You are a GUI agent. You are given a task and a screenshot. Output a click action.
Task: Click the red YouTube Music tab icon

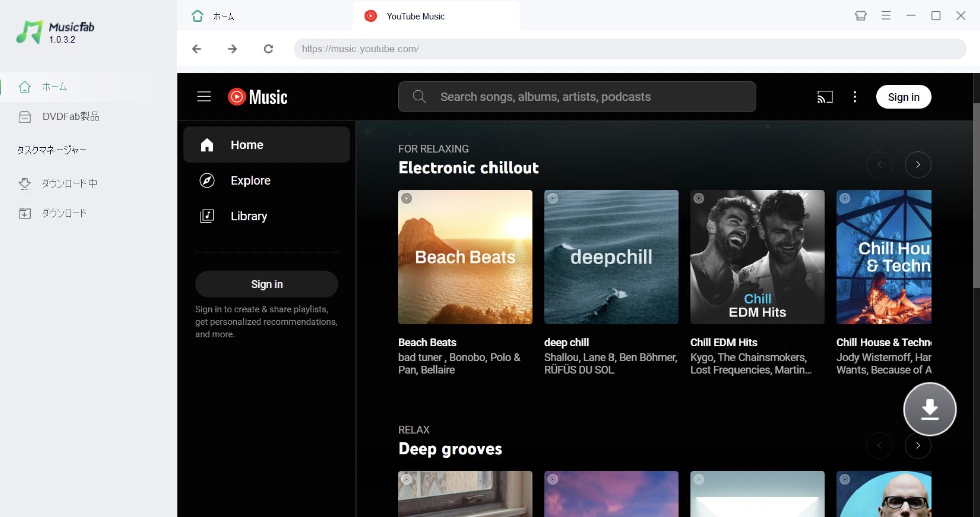[371, 16]
